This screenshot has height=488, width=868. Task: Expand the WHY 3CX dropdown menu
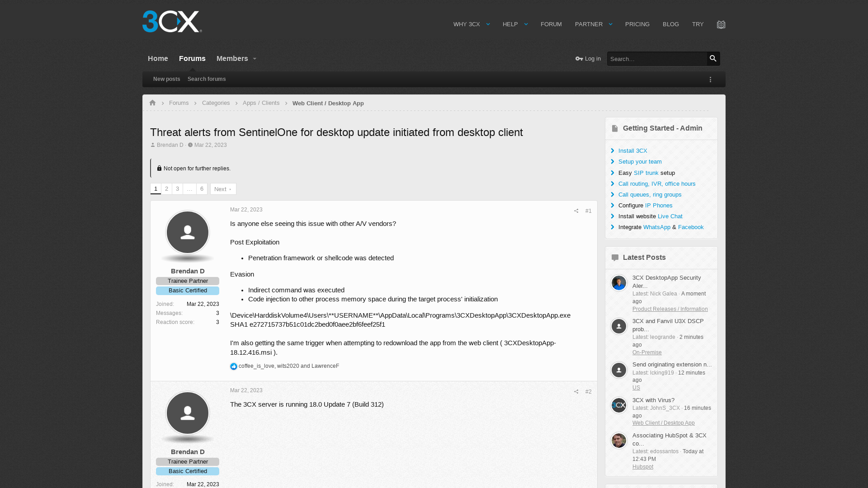488,24
